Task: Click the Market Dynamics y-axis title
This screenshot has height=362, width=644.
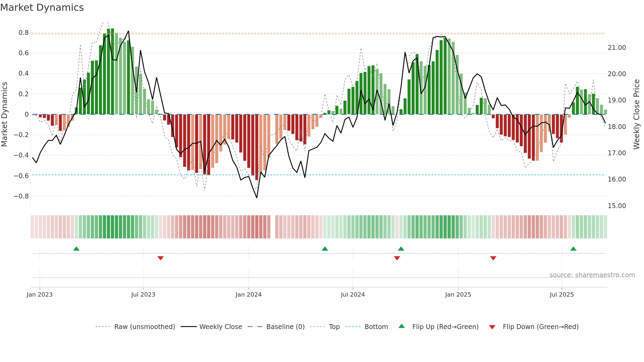Action: coord(4,114)
